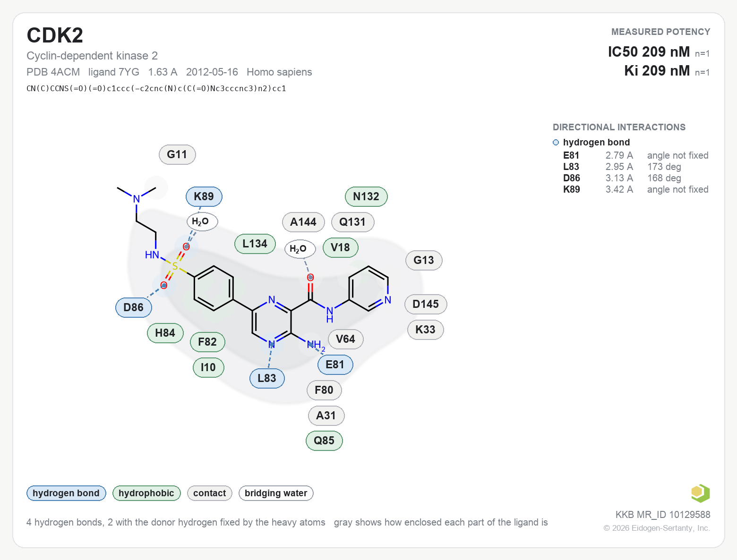Click the KKB MR_ID 10129588 text

pyautogui.click(x=663, y=515)
